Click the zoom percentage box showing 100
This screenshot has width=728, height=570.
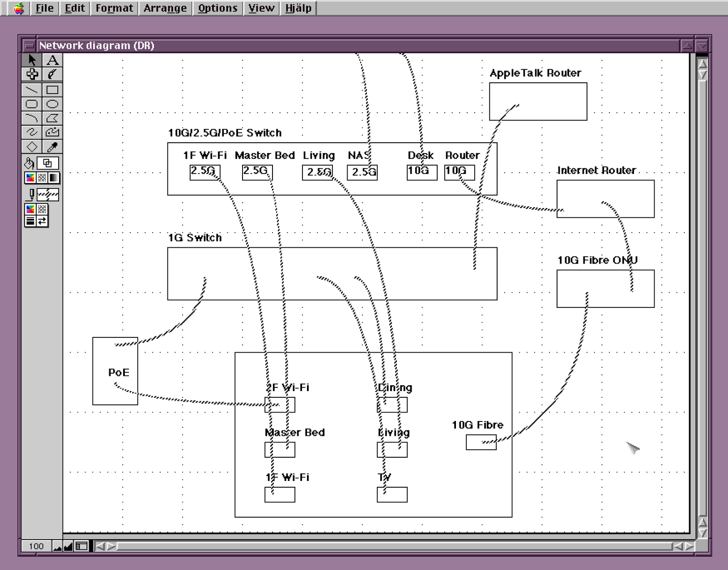(36, 546)
